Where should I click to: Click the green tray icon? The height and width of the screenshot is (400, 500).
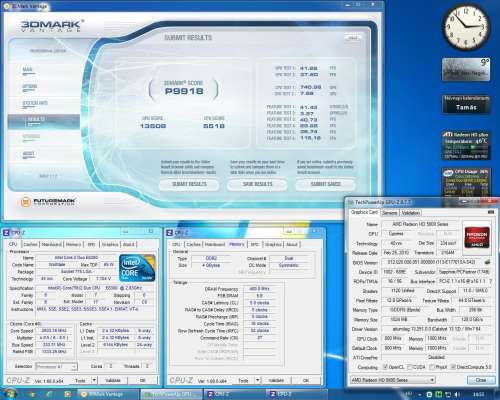click(x=439, y=395)
